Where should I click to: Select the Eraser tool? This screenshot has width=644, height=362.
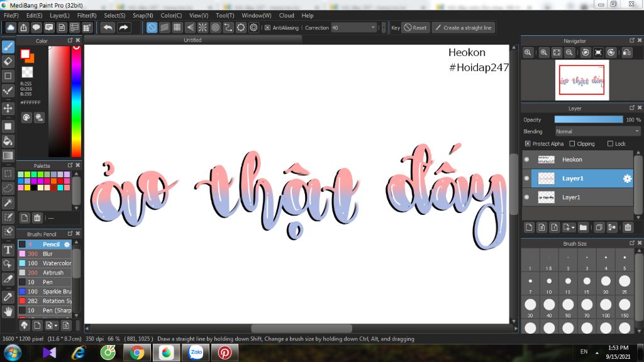[x=8, y=61]
